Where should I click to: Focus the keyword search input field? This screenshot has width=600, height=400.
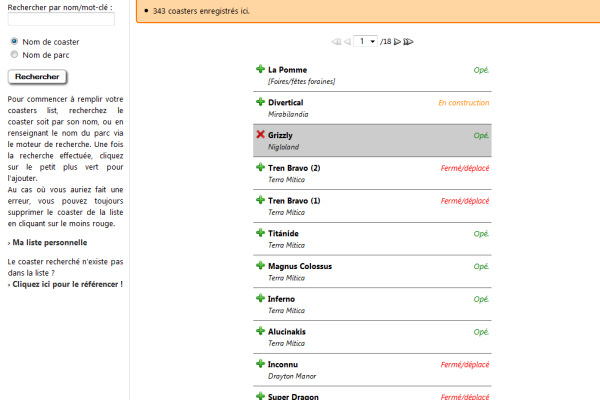coord(61,19)
